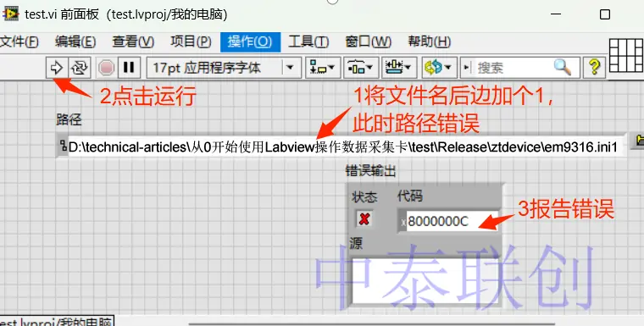Image resolution: width=644 pixels, height=326 pixels.
Task: Click the path type selector icon
Action: tap(63, 146)
